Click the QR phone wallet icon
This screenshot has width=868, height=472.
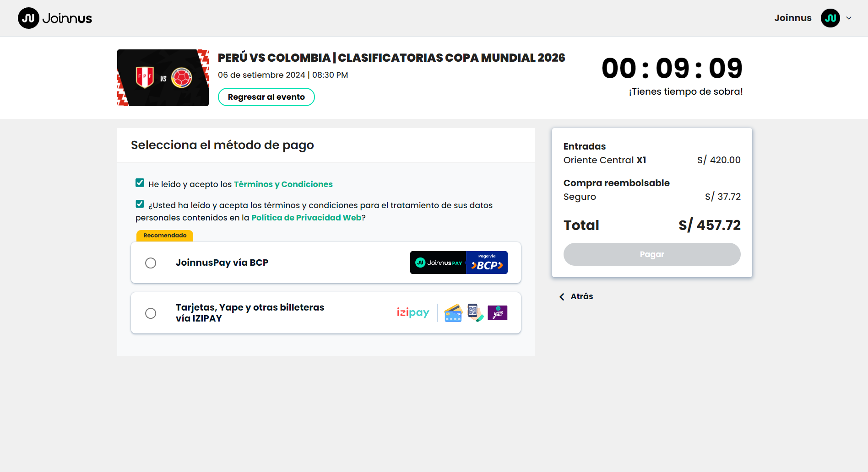click(474, 312)
